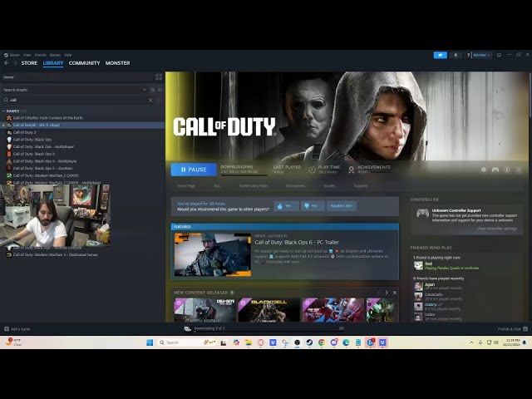Open File Explorer from the taskbar
The width and height of the screenshot is (532, 399).
249,342
